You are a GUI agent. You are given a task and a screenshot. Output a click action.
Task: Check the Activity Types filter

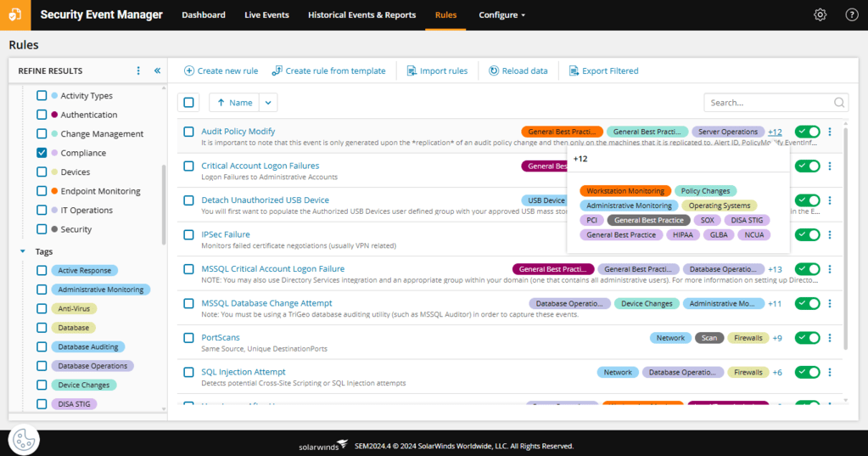coord(42,95)
